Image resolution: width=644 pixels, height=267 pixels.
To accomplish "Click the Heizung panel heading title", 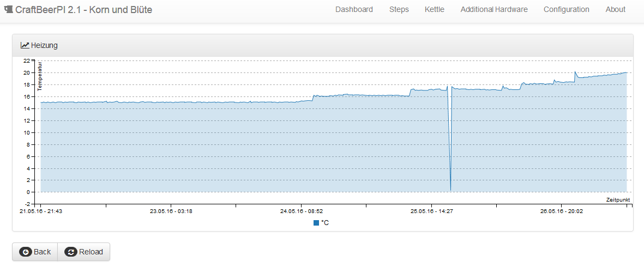I will pos(44,45).
